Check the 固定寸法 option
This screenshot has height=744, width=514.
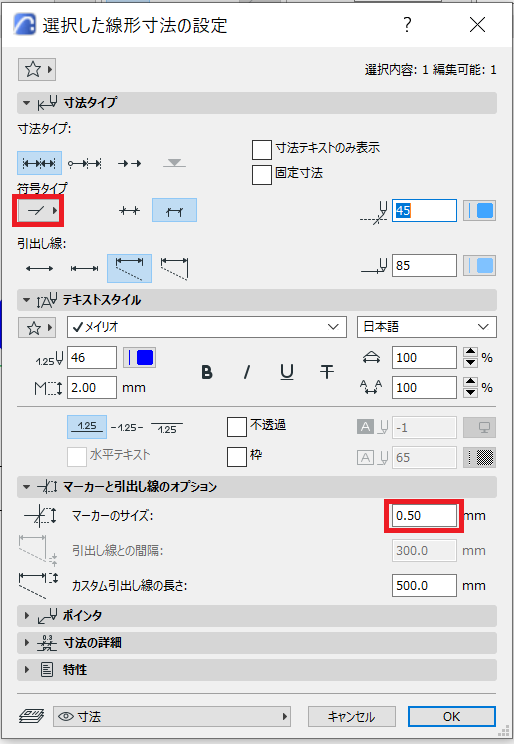(262, 174)
